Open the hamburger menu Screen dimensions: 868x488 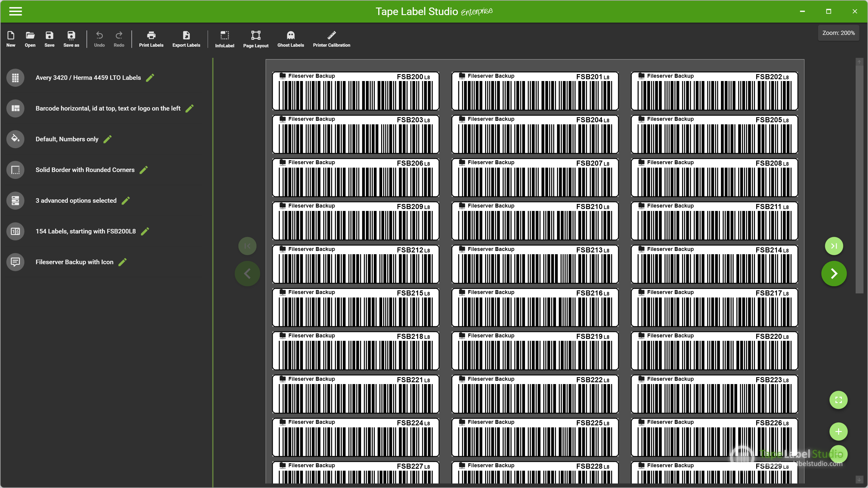(x=15, y=11)
